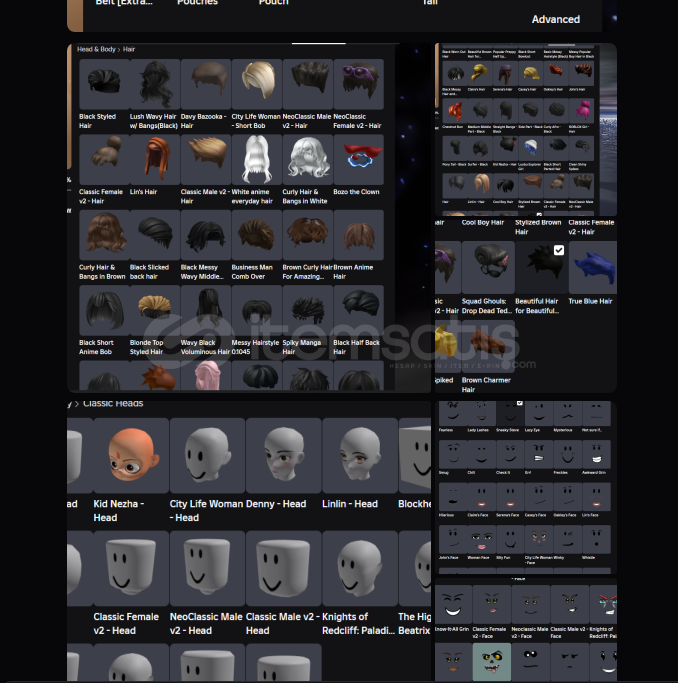Open the Advanced option
Viewport: 678px width, 683px height.
(555, 19)
